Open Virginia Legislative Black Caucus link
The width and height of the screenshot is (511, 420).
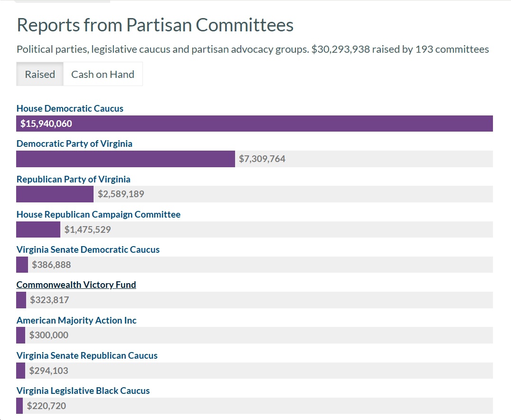(83, 391)
